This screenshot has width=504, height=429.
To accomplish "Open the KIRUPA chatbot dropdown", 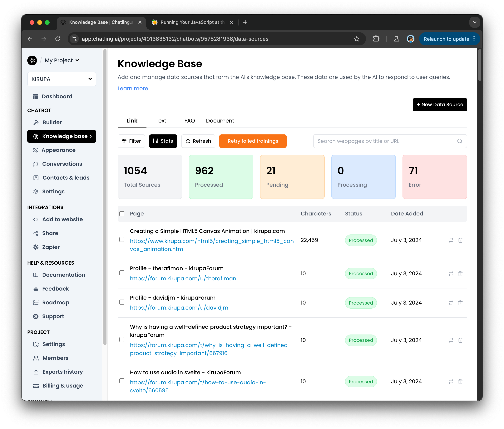I will (62, 79).
